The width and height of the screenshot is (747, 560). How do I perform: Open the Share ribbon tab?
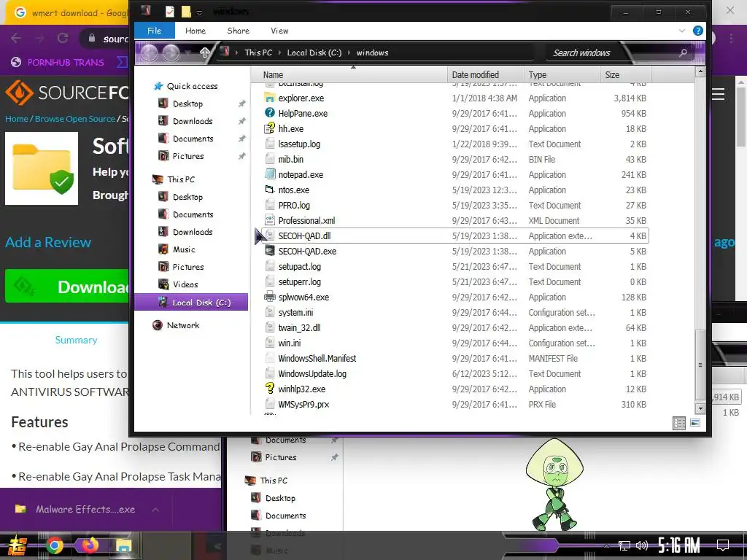(239, 31)
